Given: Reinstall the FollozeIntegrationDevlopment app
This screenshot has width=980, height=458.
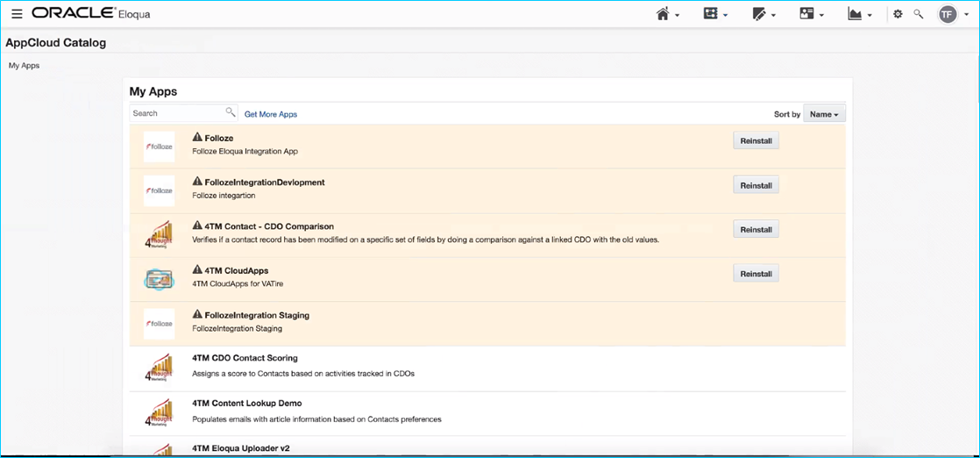Looking at the screenshot, I should [756, 185].
